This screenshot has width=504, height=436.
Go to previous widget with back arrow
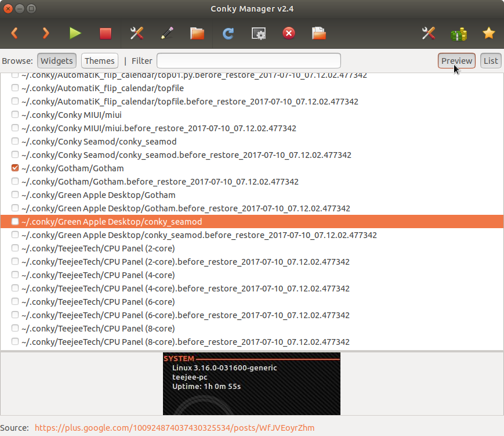(14, 33)
